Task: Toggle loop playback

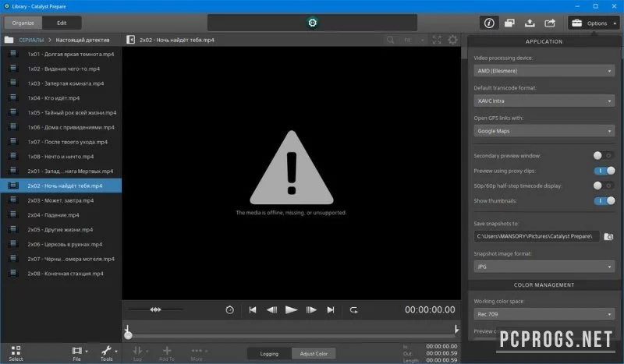Action: tap(354, 310)
